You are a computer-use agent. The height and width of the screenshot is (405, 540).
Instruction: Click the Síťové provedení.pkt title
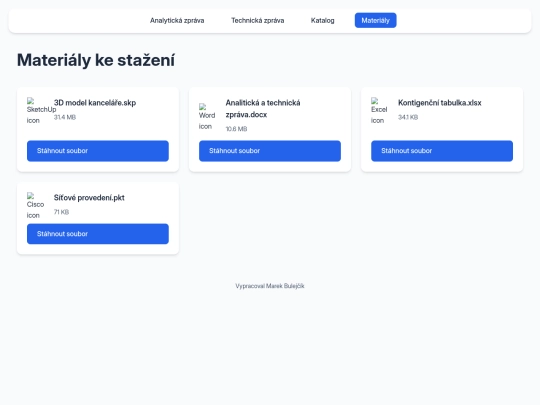[89, 198]
